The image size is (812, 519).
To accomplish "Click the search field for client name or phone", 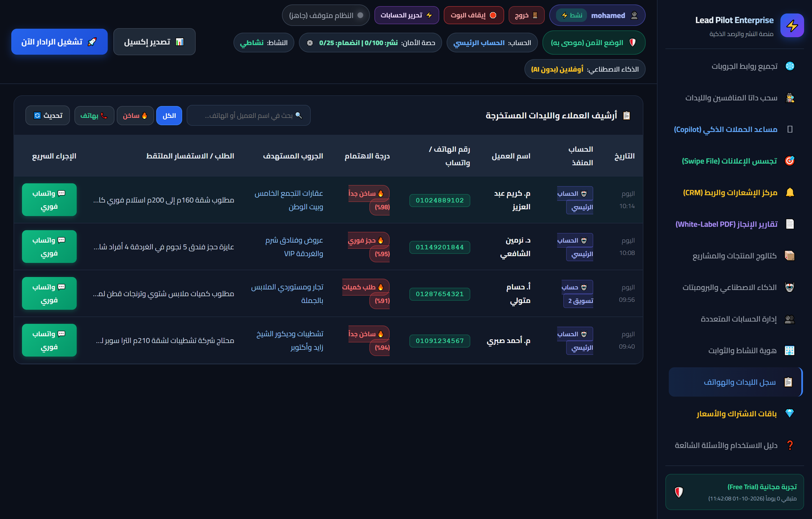I will [249, 116].
